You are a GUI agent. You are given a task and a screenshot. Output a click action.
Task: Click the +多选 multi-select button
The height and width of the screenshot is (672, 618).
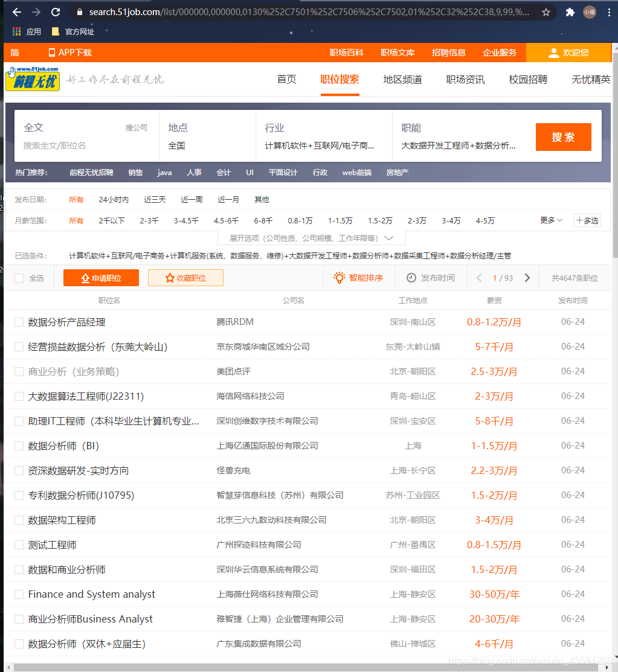(x=587, y=220)
